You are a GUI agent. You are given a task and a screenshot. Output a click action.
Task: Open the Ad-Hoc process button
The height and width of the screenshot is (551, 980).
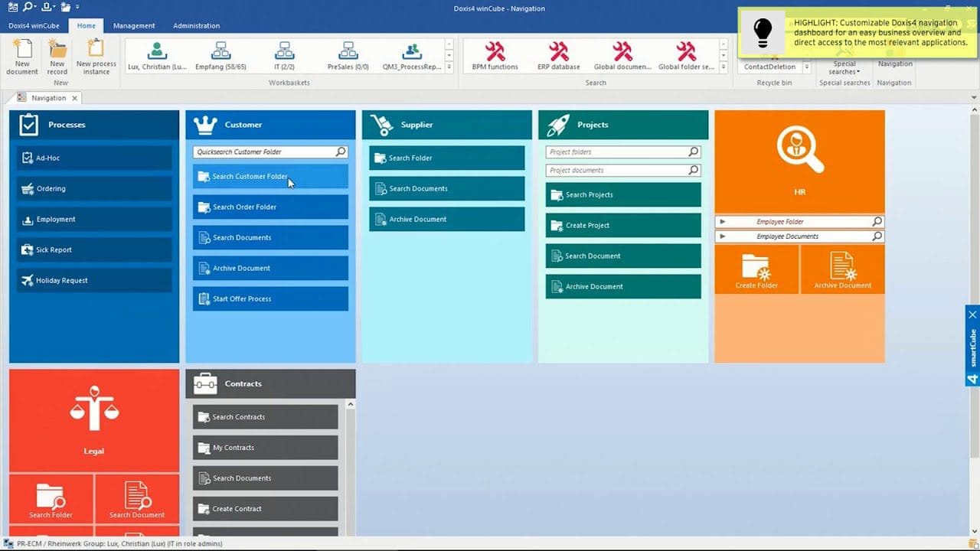click(94, 158)
